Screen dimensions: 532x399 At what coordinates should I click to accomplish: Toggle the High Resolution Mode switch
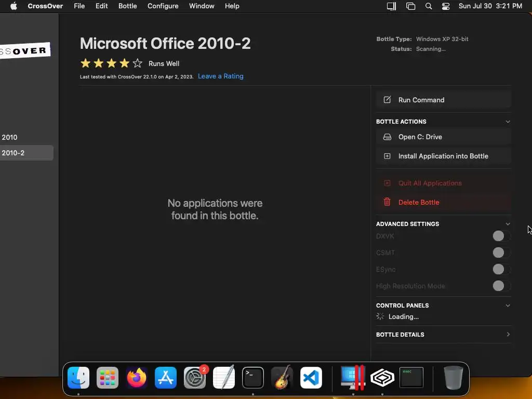point(501,286)
